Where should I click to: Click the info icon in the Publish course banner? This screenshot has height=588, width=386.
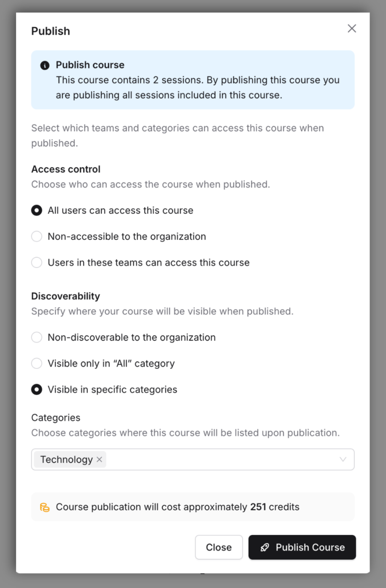[45, 65]
